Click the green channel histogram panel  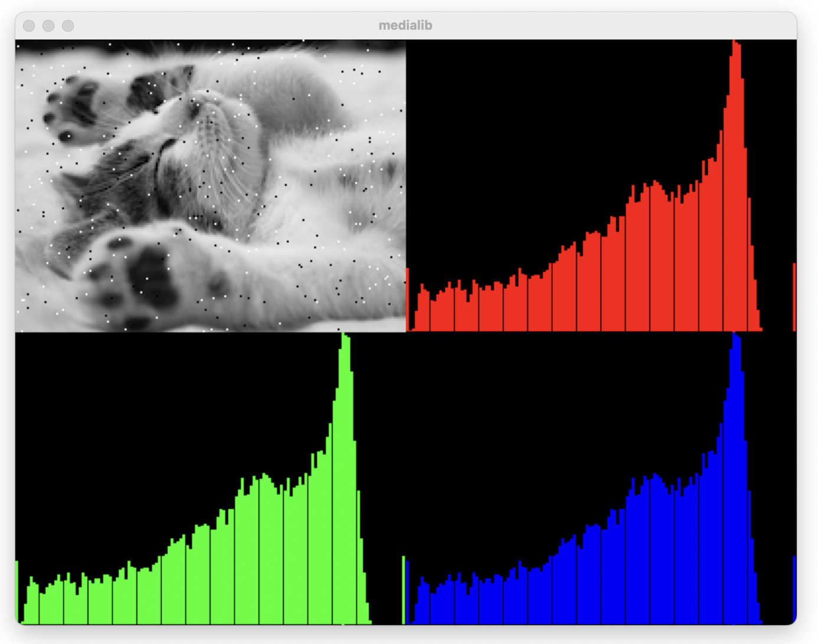211,478
